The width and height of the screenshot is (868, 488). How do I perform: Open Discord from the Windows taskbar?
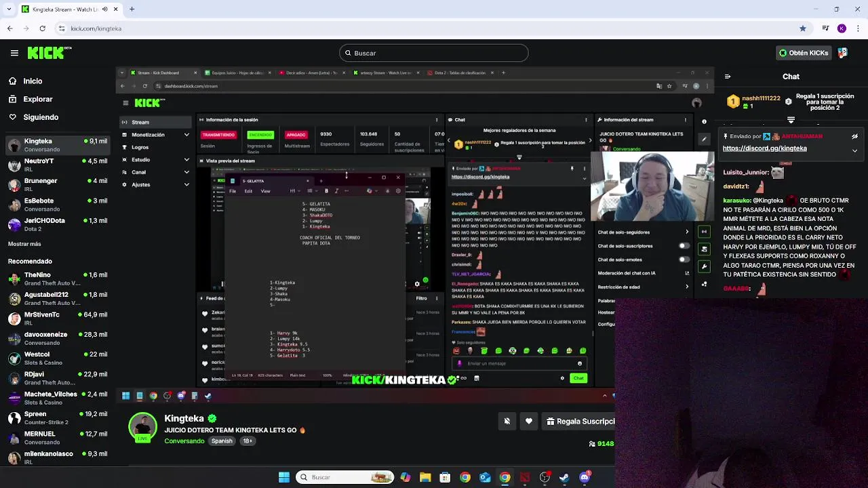pyautogui.click(x=585, y=477)
